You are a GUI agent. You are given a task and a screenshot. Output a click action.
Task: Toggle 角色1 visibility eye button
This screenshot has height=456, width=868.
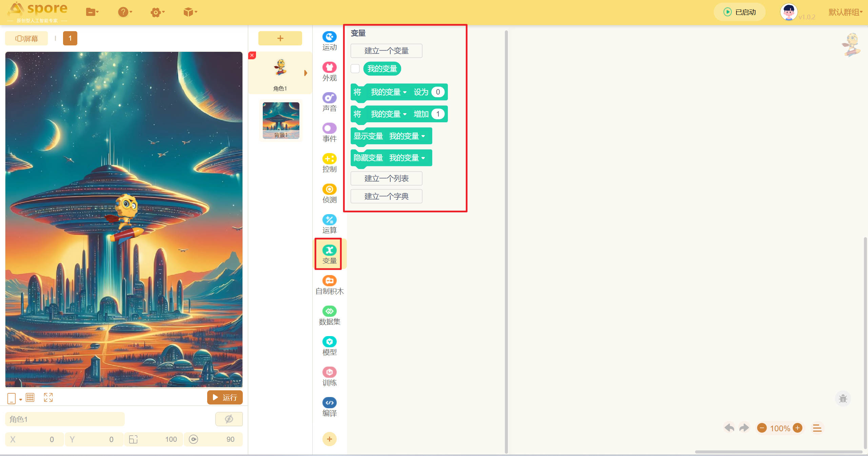tap(229, 419)
